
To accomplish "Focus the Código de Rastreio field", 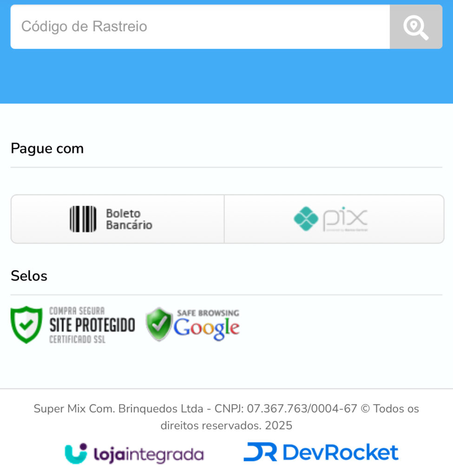I will pos(200,26).
